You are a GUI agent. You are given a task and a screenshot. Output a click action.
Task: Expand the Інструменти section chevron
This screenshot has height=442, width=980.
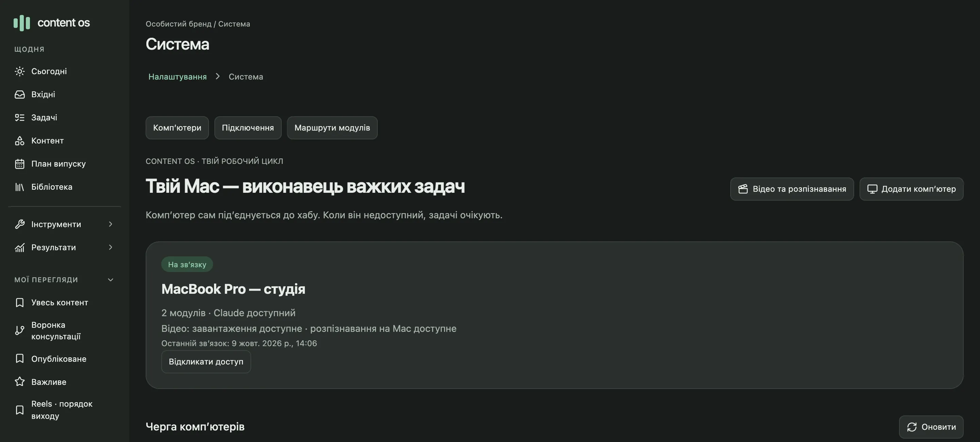[x=110, y=224]
